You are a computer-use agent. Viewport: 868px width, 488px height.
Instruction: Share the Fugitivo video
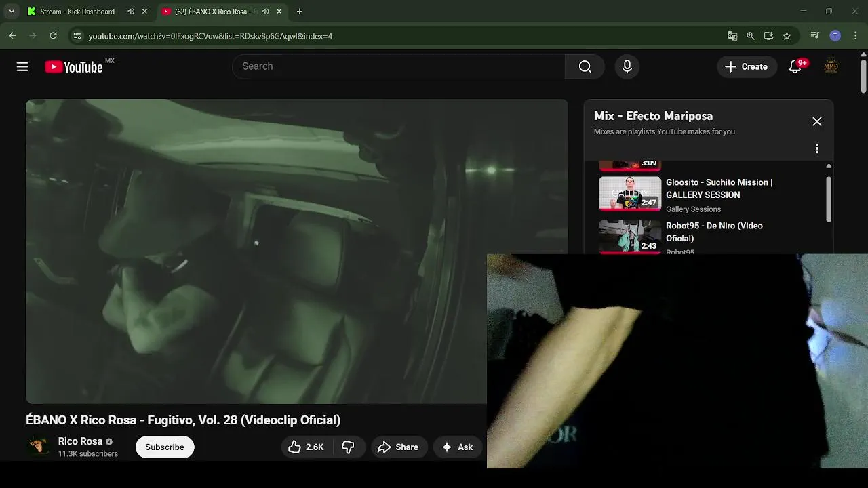click(398, 447)
